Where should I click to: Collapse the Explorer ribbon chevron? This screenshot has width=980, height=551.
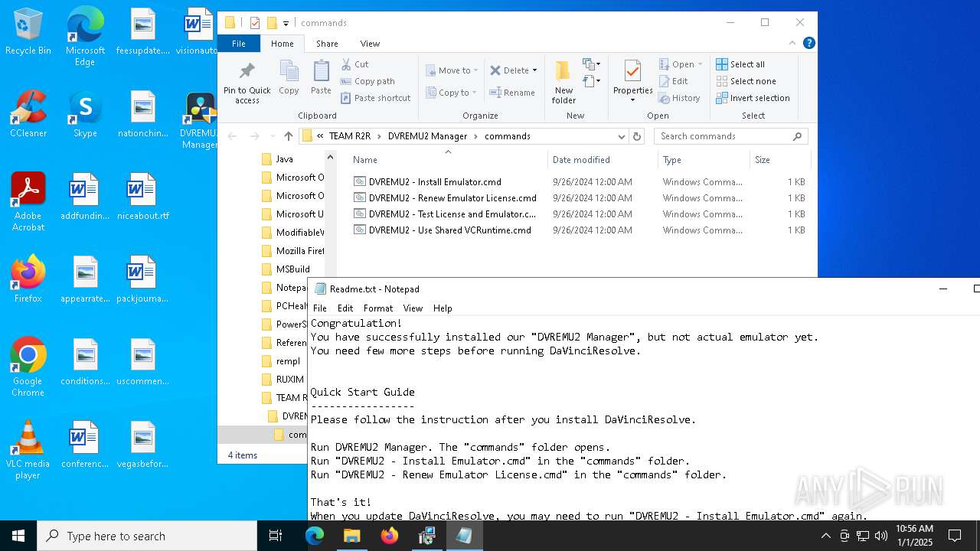point(792,43)
